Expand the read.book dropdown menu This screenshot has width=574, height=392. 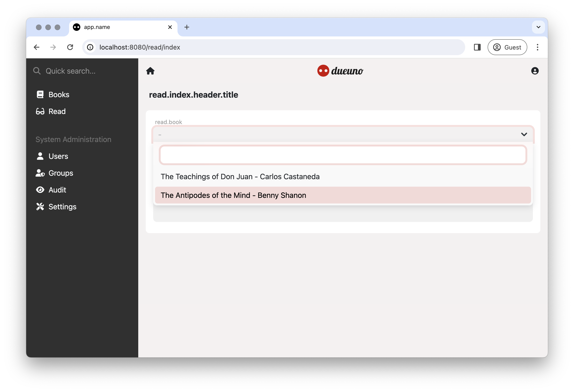tap(343, 134)
